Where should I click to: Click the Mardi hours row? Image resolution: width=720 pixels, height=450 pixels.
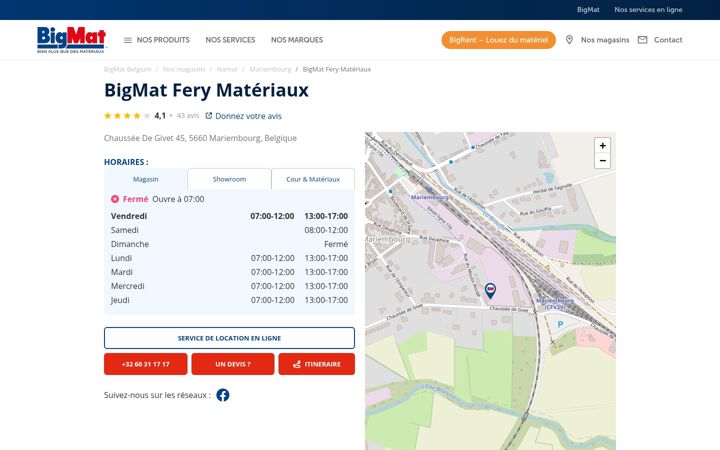229,272
